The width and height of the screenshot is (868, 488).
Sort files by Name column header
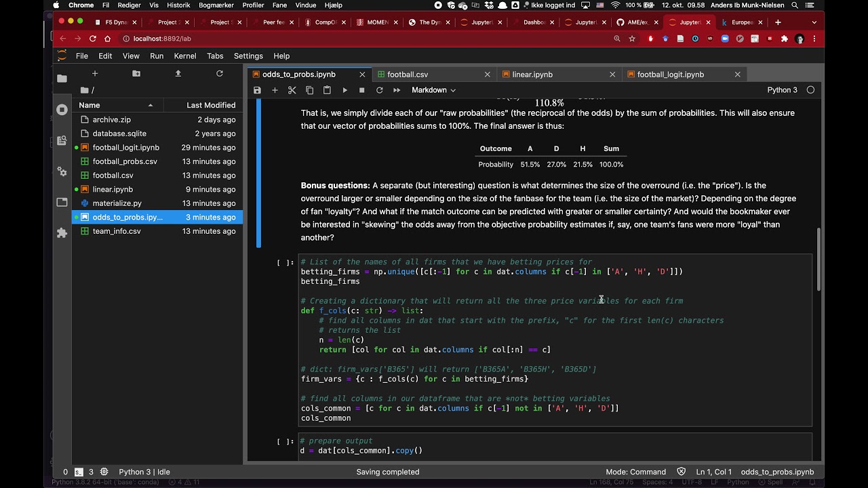117,105
